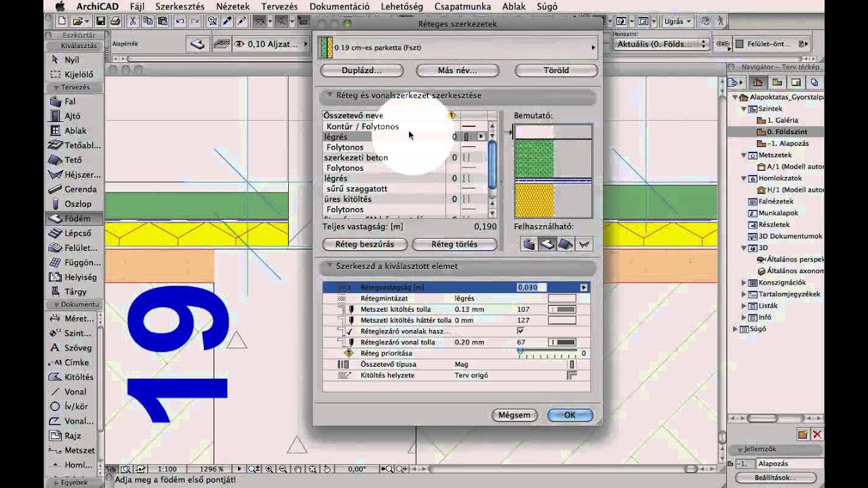This screenshot has height=488, width=868.
Task: Select the Szöveg text tool
Action: [72, 348]
